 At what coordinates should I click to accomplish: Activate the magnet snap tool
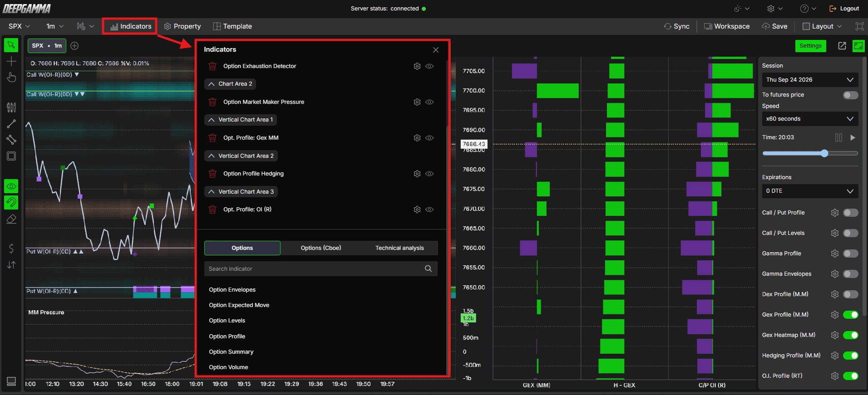point(11,202)
